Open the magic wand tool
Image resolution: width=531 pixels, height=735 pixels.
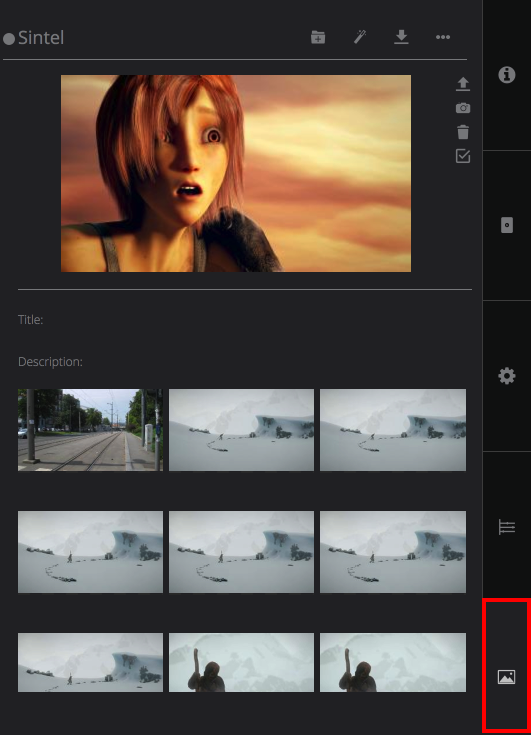(x=359, y=37)
